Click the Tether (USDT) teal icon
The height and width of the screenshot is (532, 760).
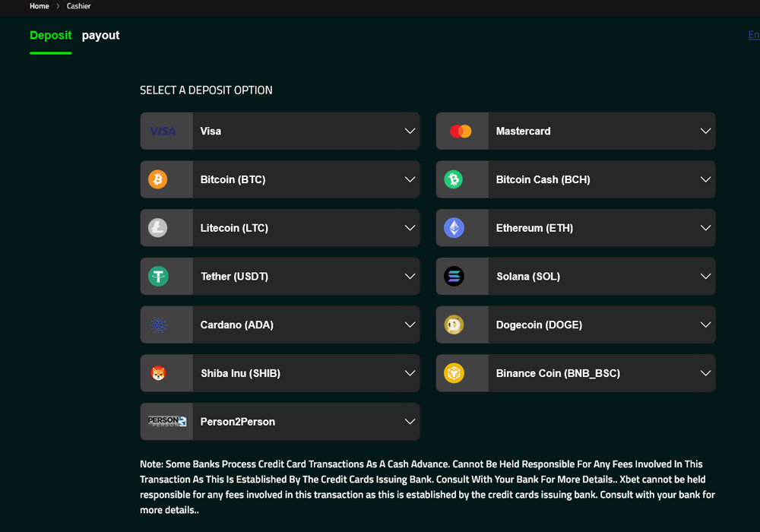point(158,276)
